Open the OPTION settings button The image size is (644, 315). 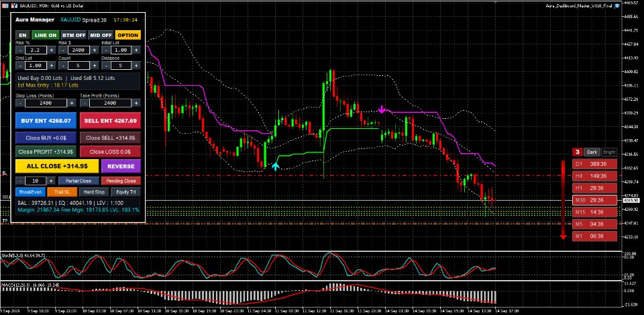pos(128,36)
